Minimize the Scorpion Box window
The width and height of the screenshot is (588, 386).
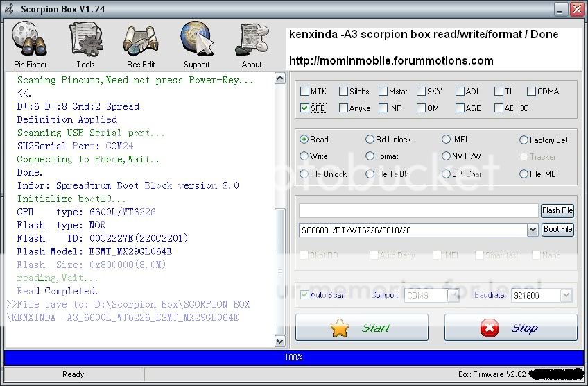click(x=561, y=9)
